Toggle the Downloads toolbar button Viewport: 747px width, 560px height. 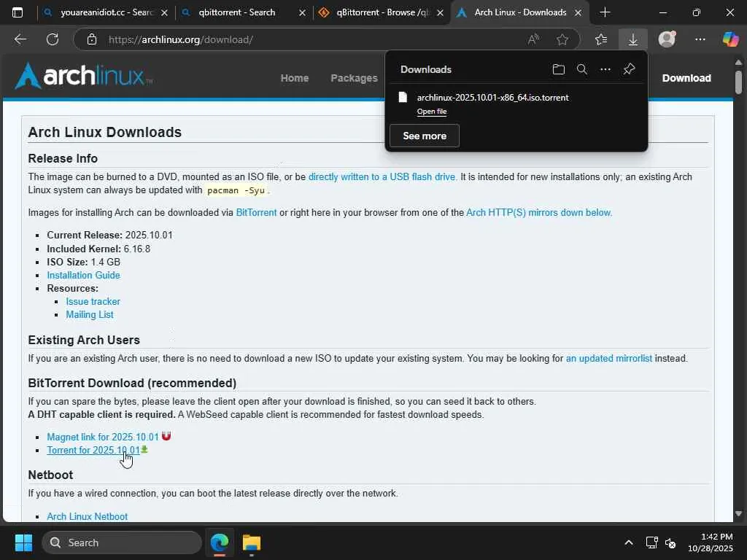coord(633,39)
